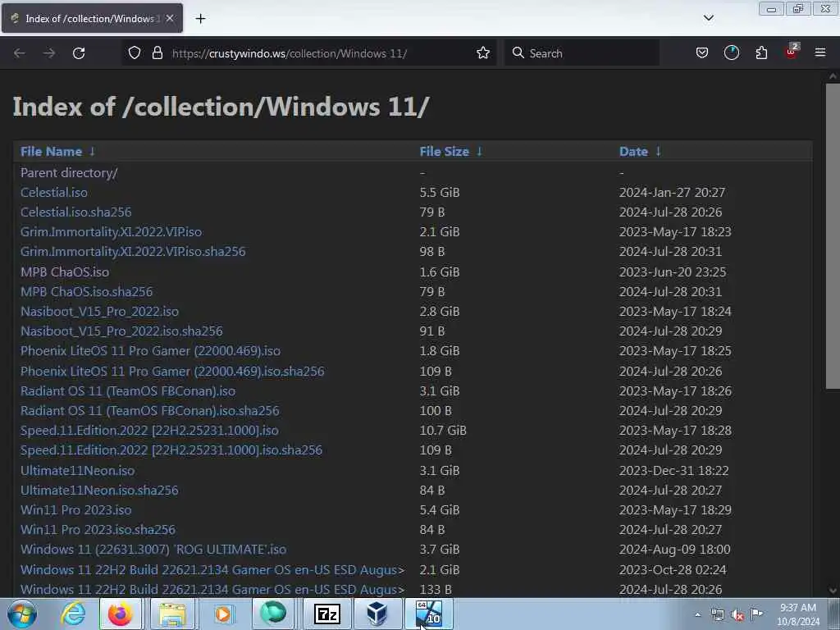Screen dimensions: 840x630
Task: Go to Parent directory/
Action: pos(69,172)
